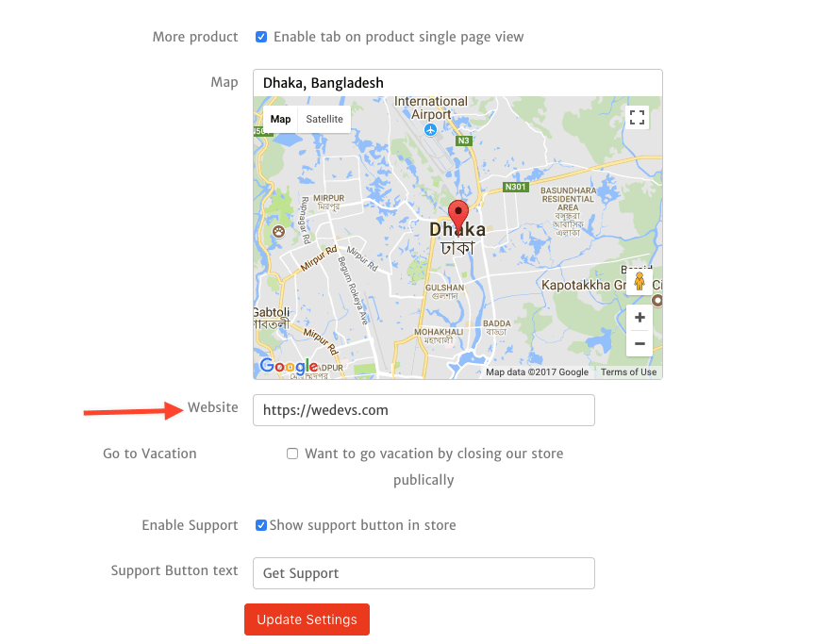Zoom in with the map plus button

pyautogui.click(x=640, y=317)
